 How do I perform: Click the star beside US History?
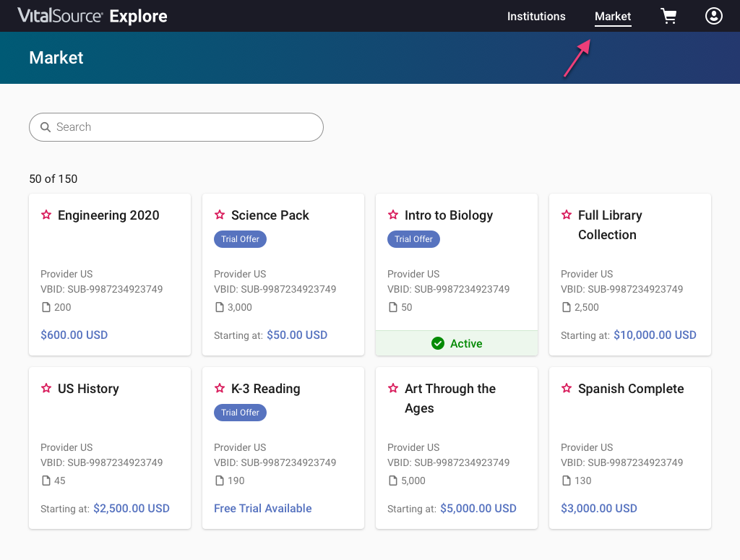46,389
